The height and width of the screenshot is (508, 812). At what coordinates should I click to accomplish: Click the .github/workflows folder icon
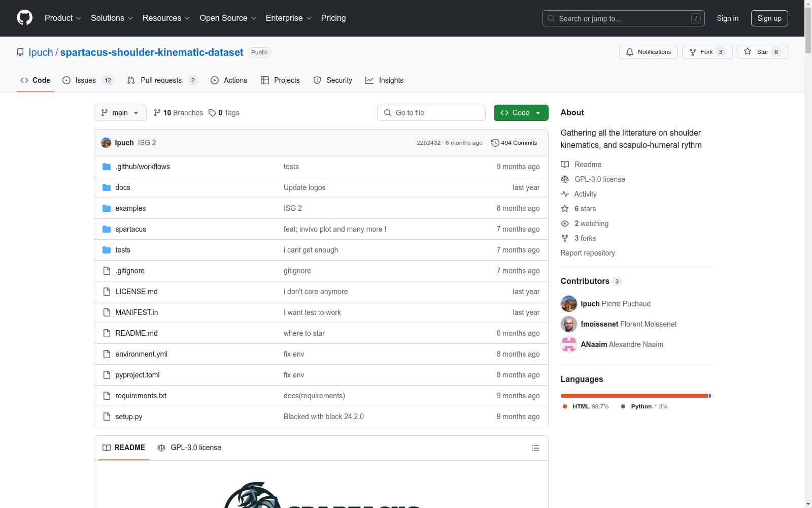(x=107, y=167)
